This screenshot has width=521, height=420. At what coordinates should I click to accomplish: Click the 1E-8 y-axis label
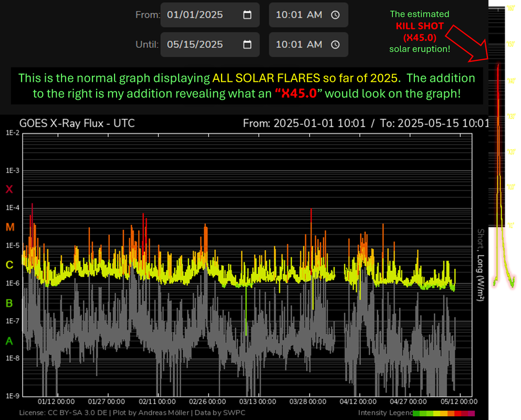pyautogui.click(x=13, y=359)
